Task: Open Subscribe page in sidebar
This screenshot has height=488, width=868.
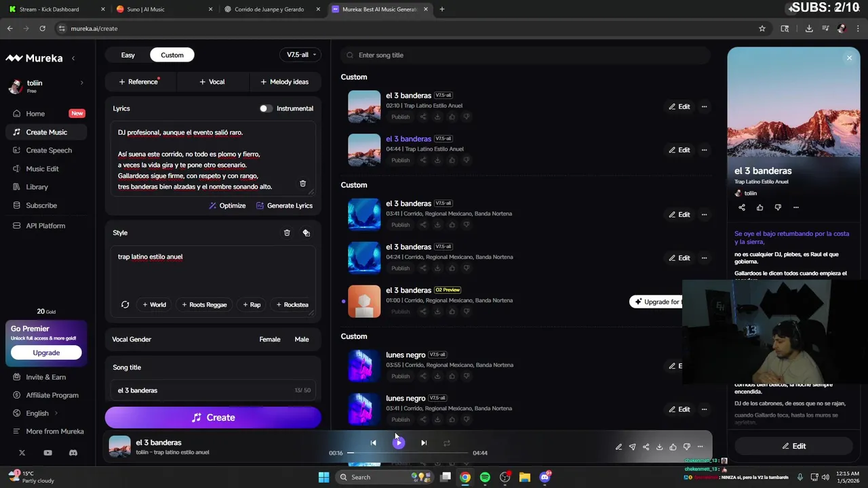Action: pyautogui.click(x=41, y=205)
